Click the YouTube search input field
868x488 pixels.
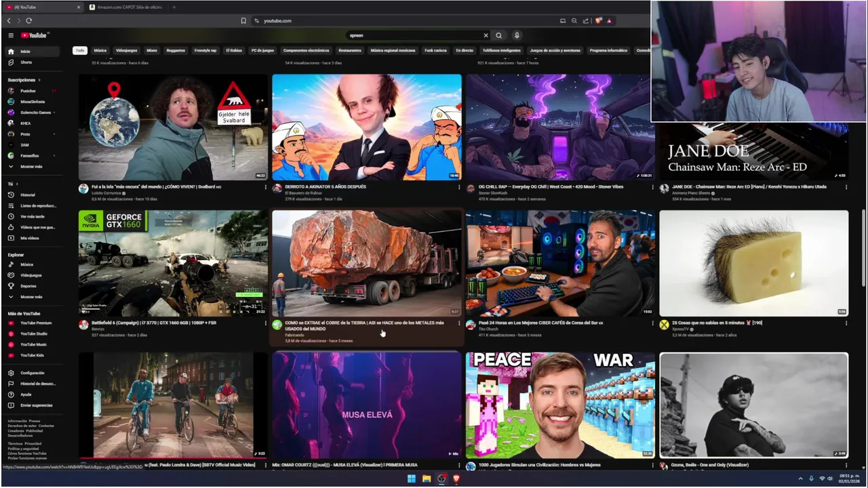[414, 35]
